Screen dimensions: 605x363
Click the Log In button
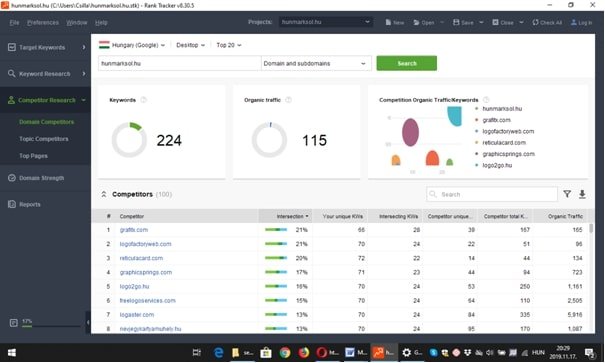tap(581, 22)
